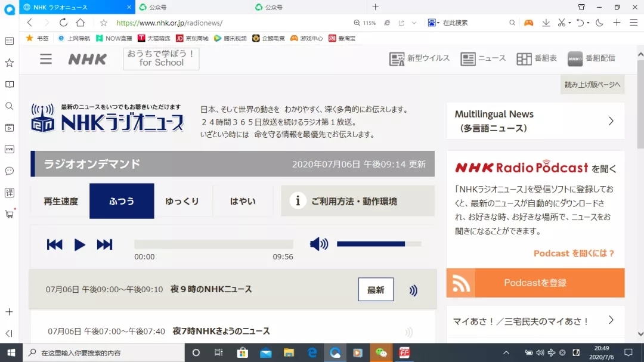Click the broadcast icon beside 夜９時のNHKニュース
Image resolution: width=644 pixels, height=362 pixels.
point(412,290)
